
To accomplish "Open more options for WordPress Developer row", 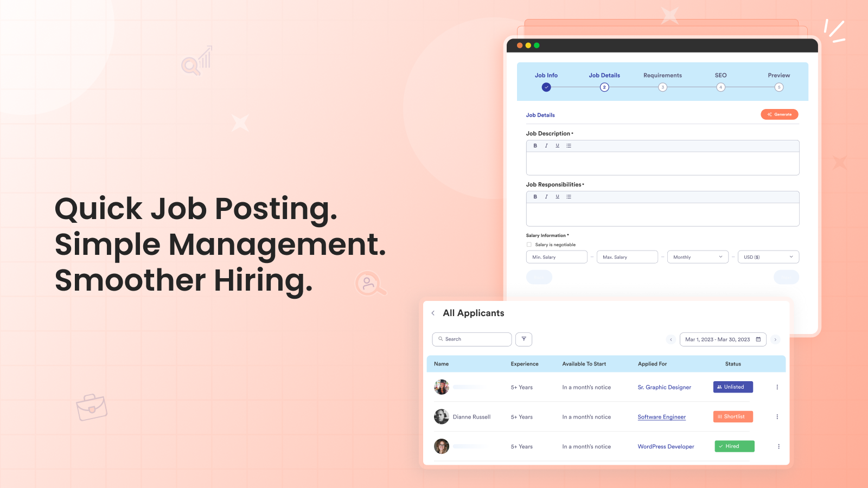I will (x=778, y=447).
